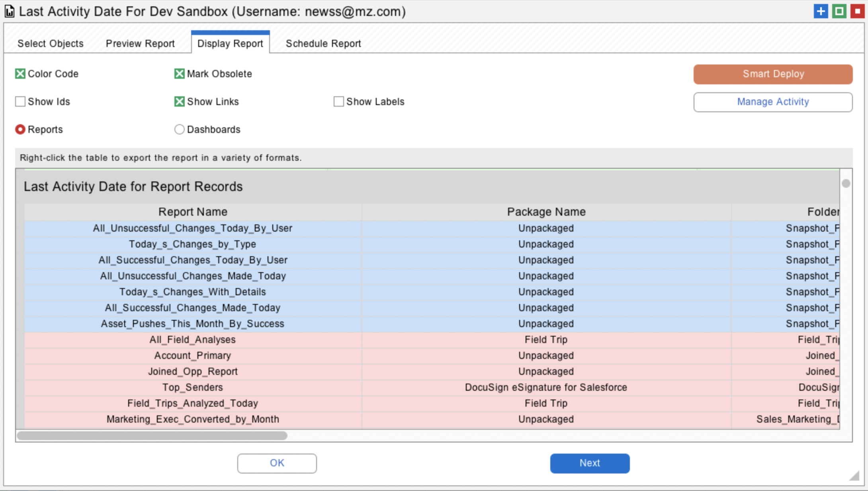Image resolution: width=868 pixels, height=491 pixels.
Task: Open the Preview Report tab
Action: click(140, 43)
